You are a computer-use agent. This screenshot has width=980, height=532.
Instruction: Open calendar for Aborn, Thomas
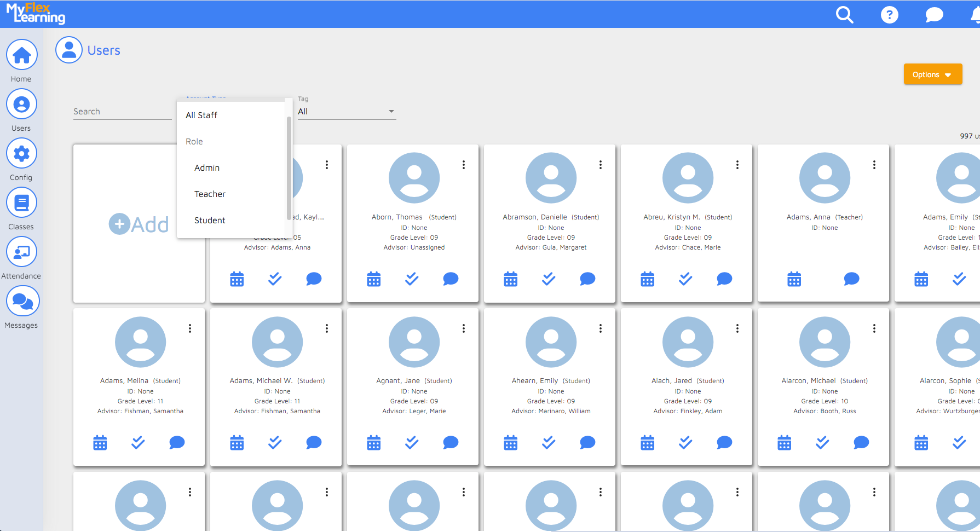[x=373, y=279]
